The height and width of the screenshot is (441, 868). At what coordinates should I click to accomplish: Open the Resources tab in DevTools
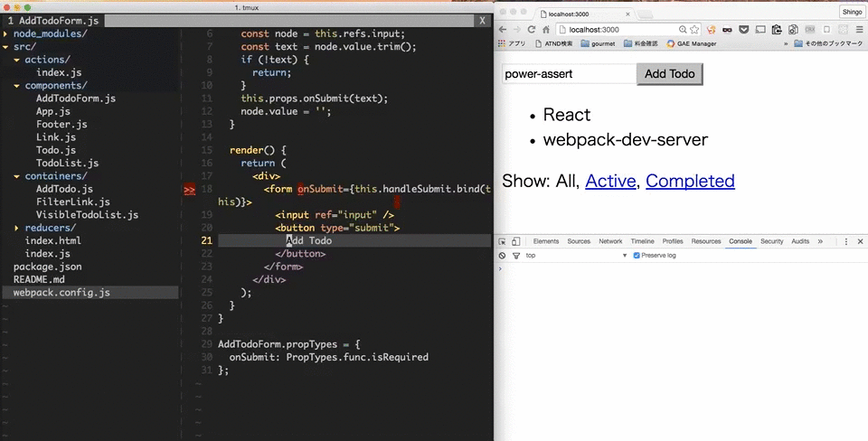(x=706, y=242)
